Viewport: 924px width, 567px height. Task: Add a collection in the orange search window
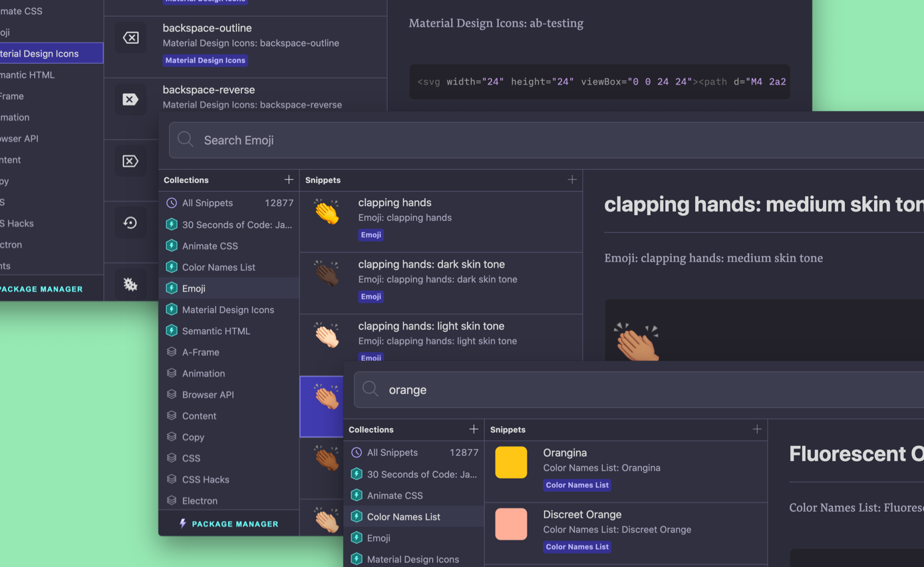(x=474, y=429)
